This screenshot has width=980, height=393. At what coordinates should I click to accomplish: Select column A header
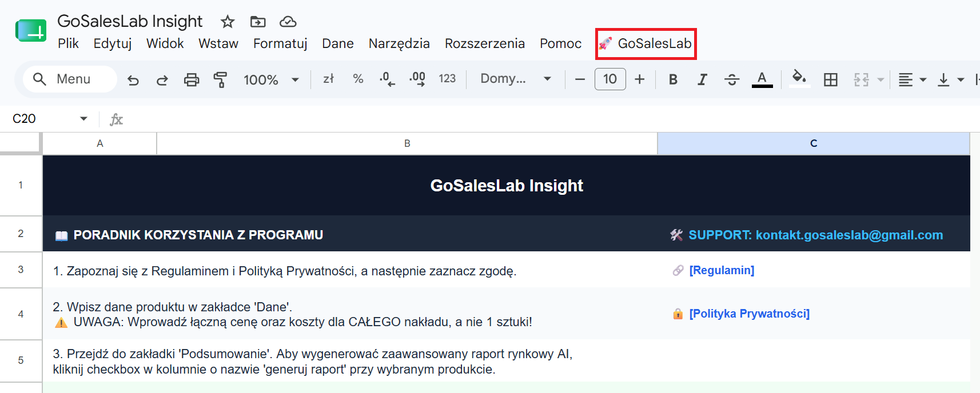pos(100,143)
